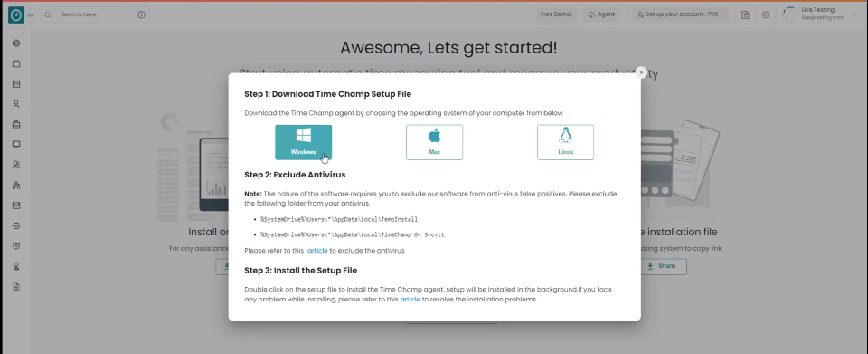The width and height of the screenshot is (868, 354).
Task: Open the monitor screen icon in the sidebar
Action: (16, 144)
